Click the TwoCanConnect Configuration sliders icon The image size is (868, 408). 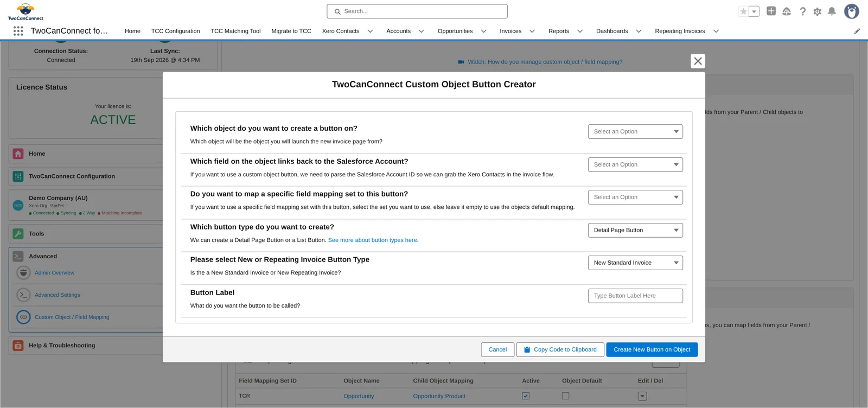coord(18,176)
